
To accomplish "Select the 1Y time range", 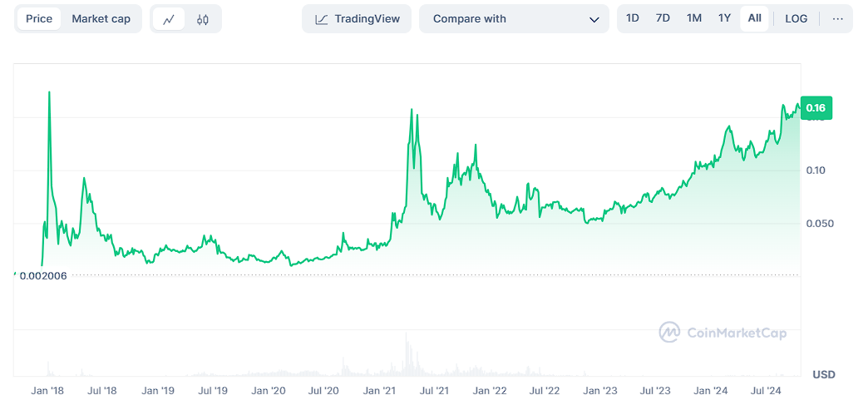I will coord(725,18).
